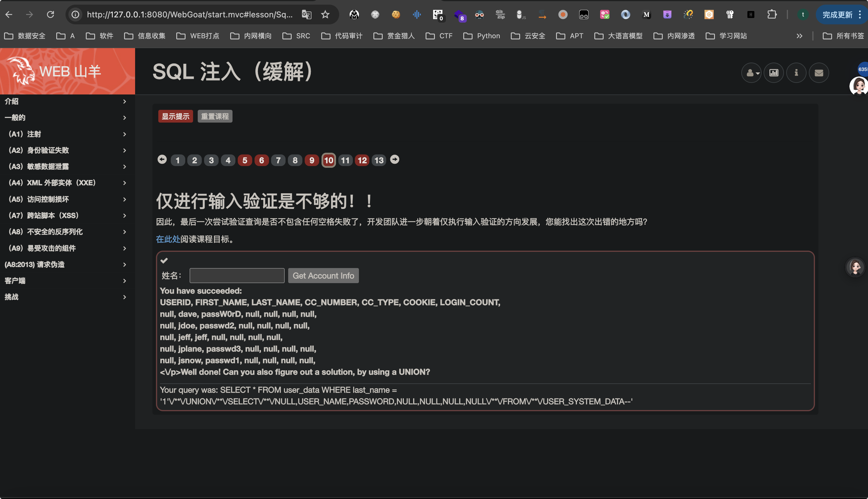Click the 'You have succeeded:' result text

pos(201,291)
